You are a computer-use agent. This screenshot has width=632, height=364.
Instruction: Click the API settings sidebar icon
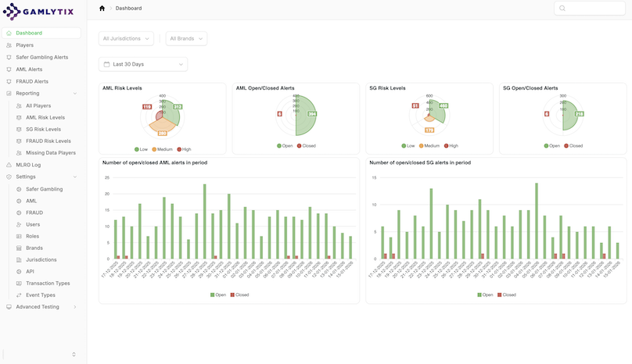[19, 271]
